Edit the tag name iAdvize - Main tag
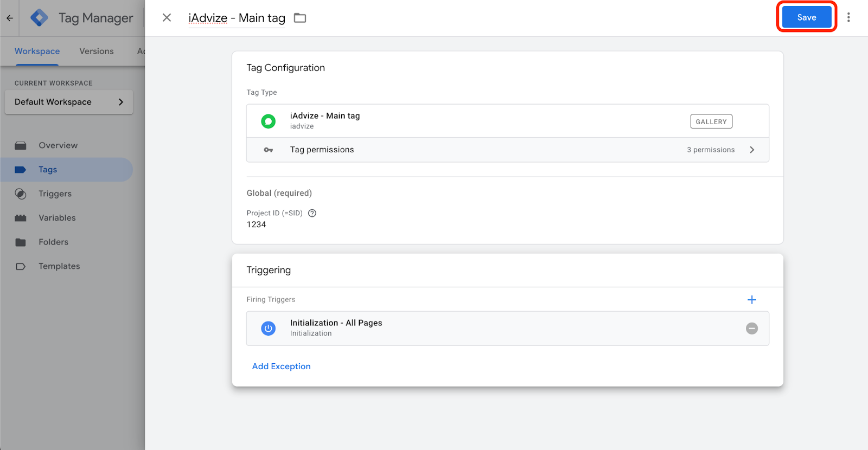This screenshot has width=868, height=450. click(237, 18)
